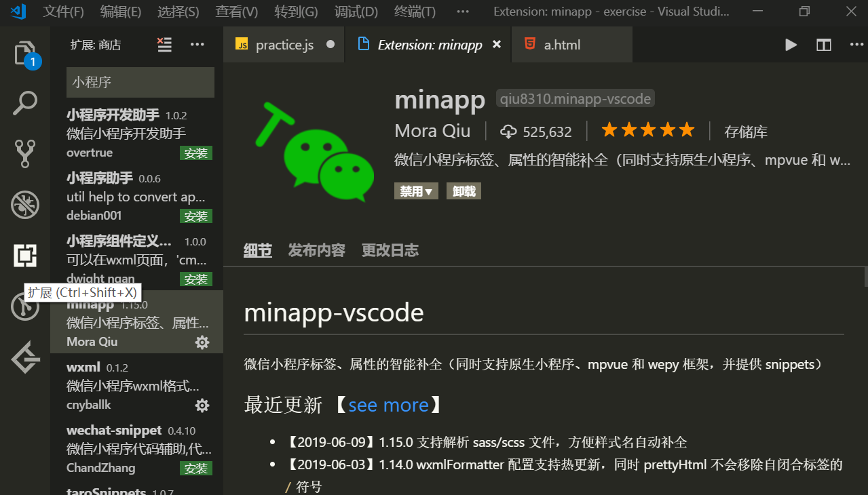Open the 终端(T) menu
Screen dimensions: 868x495
click(415, 12)
